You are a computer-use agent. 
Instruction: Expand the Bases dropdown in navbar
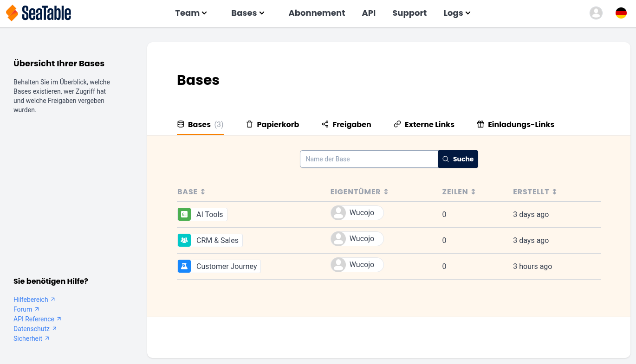tap(247, 13)
